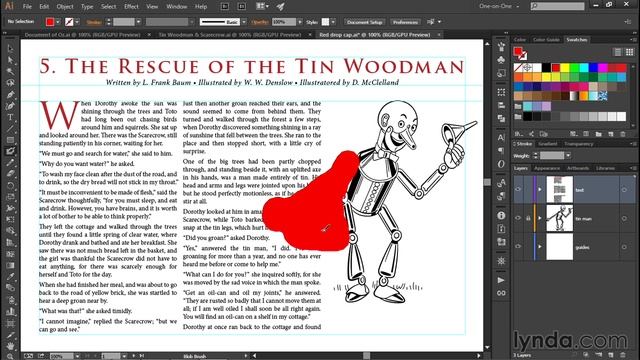640x360 pixels.
Task: Click the guides layer target circle
Action: pos(624,247)
